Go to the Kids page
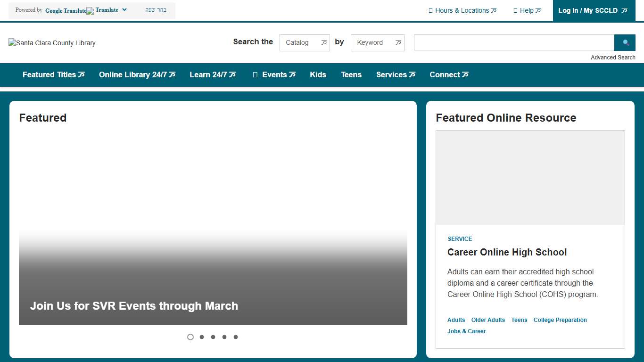 coord(318,74)
